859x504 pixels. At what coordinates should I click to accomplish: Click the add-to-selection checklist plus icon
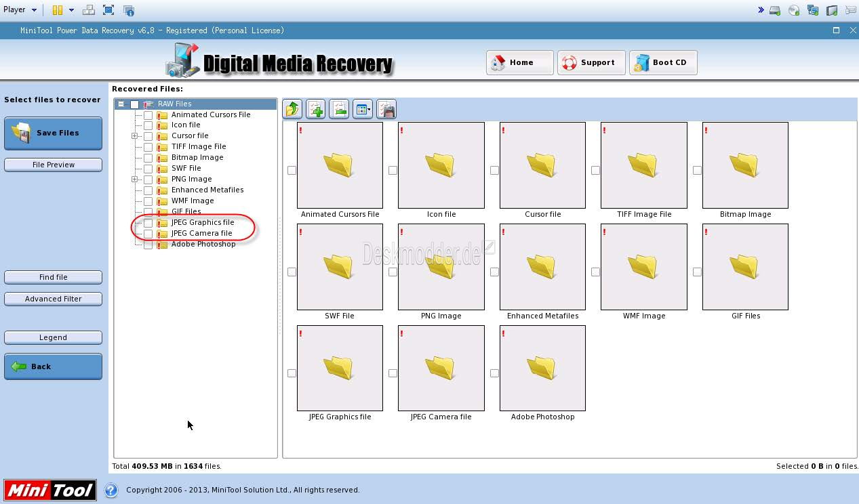(316, 109)
